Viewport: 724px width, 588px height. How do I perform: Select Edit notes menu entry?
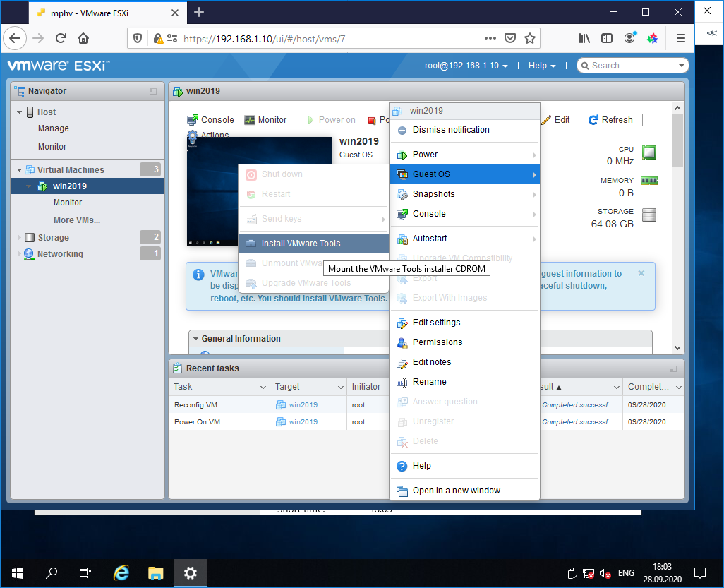tap(464, 362)
